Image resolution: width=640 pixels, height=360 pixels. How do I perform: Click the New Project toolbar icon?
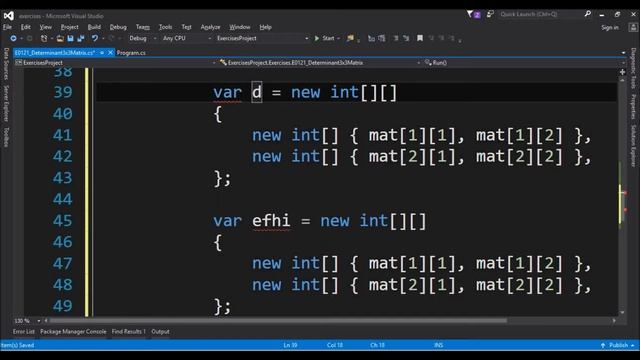(x=44, y=38)
